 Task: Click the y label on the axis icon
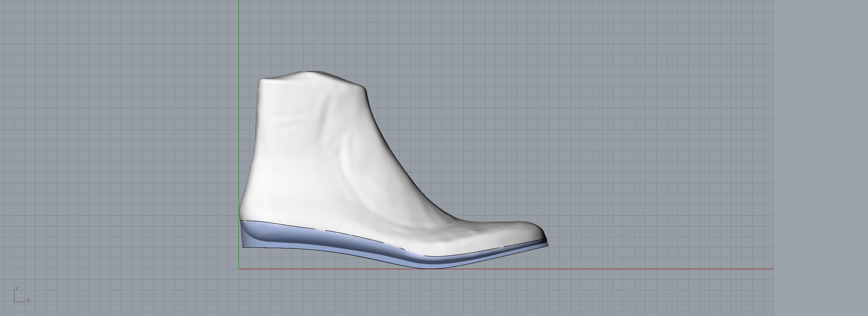[28, 300]
